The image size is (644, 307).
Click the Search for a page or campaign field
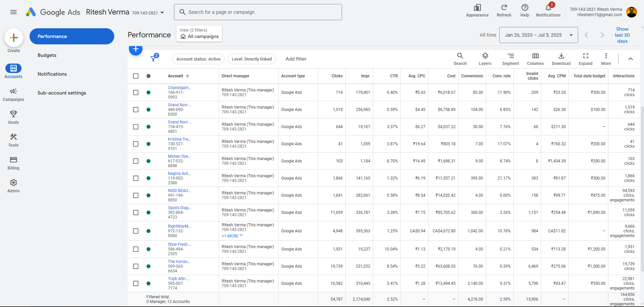click(x=258, y=12)
